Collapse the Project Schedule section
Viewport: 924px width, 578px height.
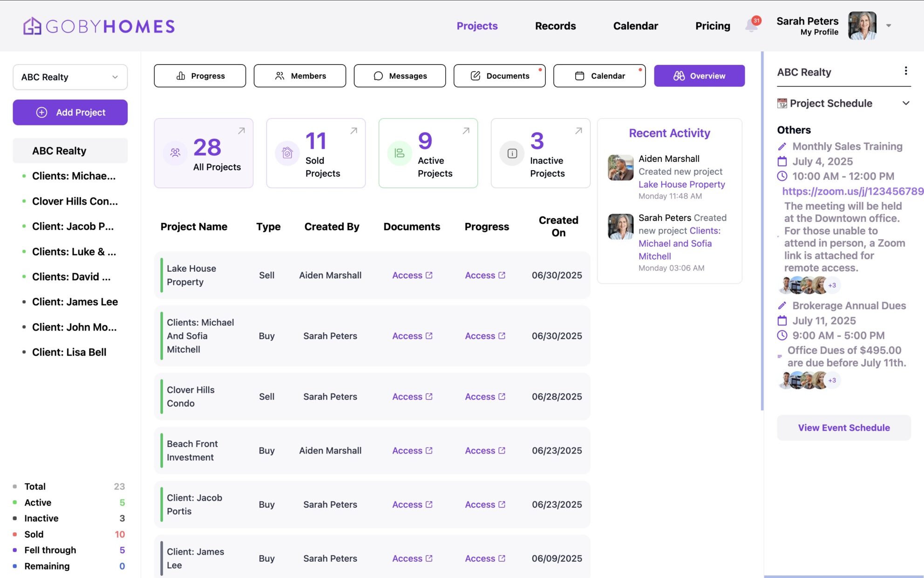905,103
